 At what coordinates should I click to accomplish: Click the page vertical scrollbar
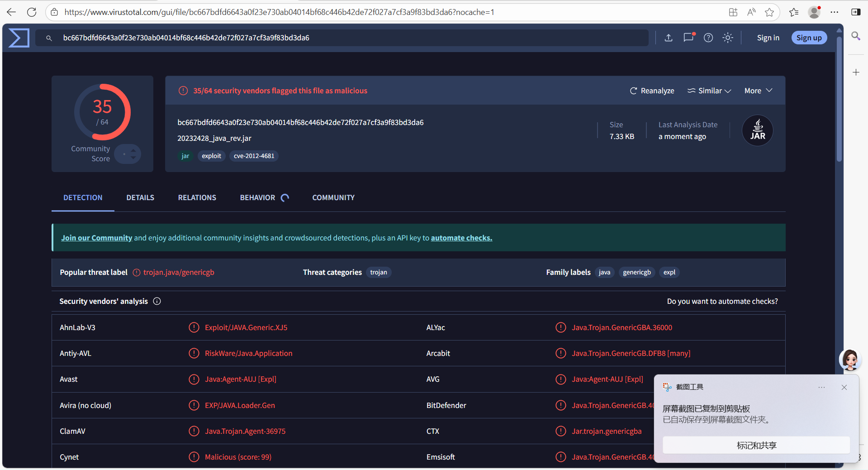pyautogui.click(x=840, y=100)
